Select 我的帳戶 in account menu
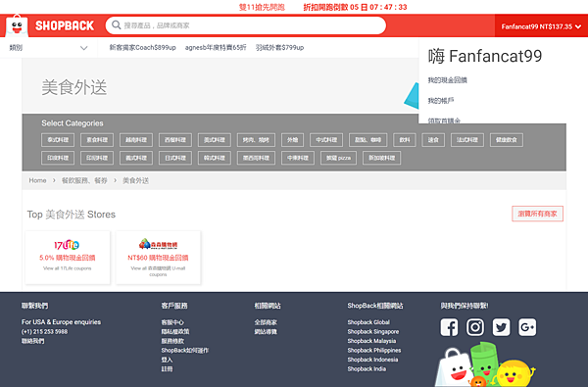The height and width of the screenshot is (387, 588). [441, 101]
